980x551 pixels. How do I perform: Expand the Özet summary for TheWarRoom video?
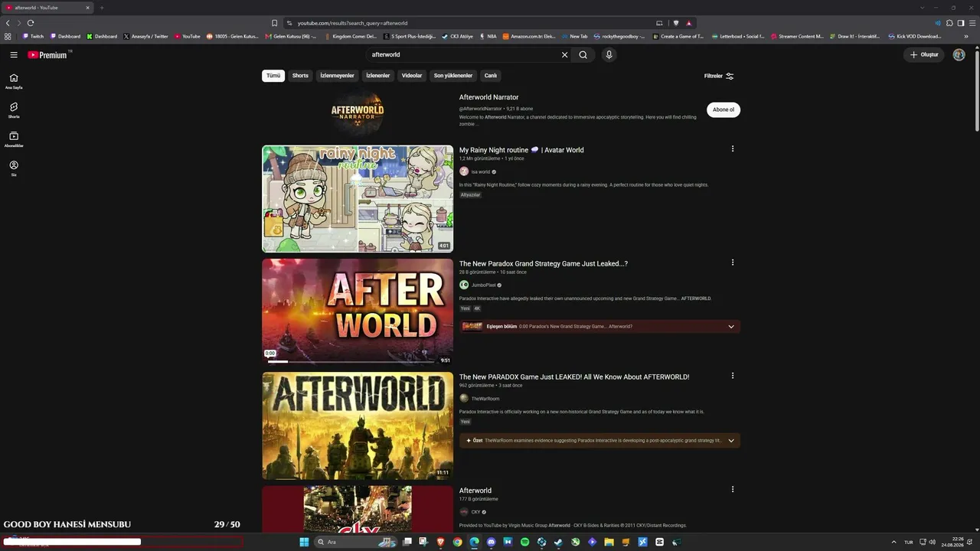point(731,441)
